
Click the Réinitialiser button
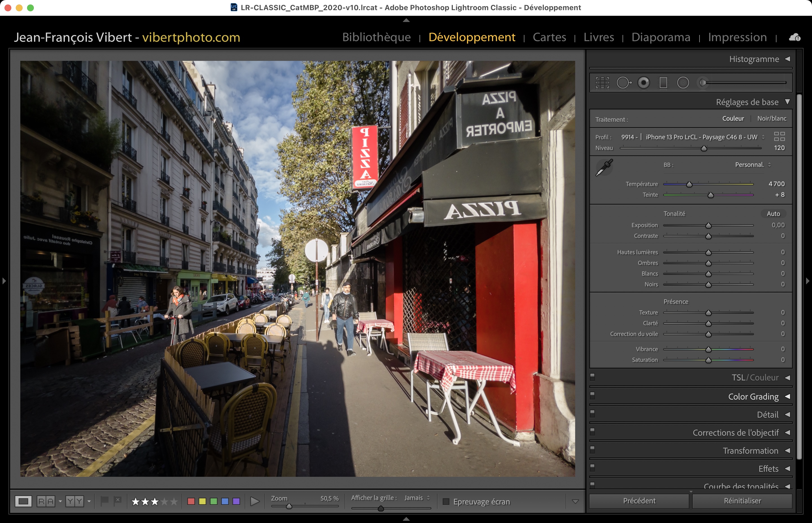(x=742, y=501)
